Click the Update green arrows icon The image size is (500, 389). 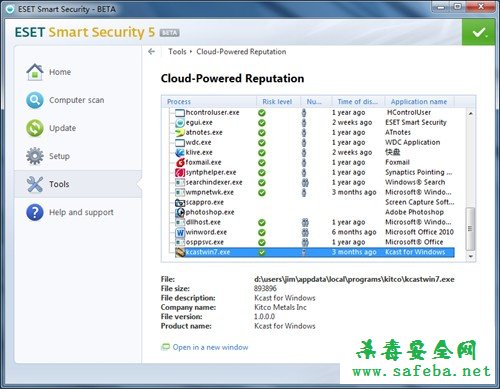pyautogui.click(x=35, y=128)
